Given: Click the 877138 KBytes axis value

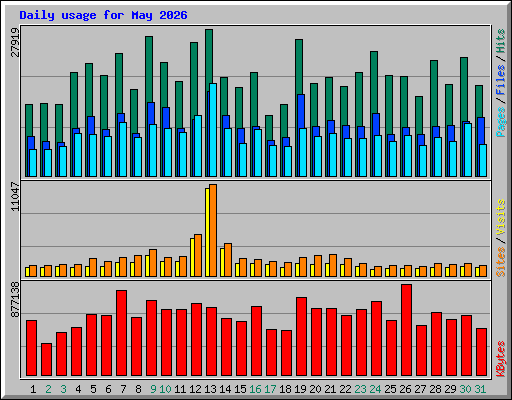Looking at the screenshot, I should pyautogui.click(x=15, y=299).
